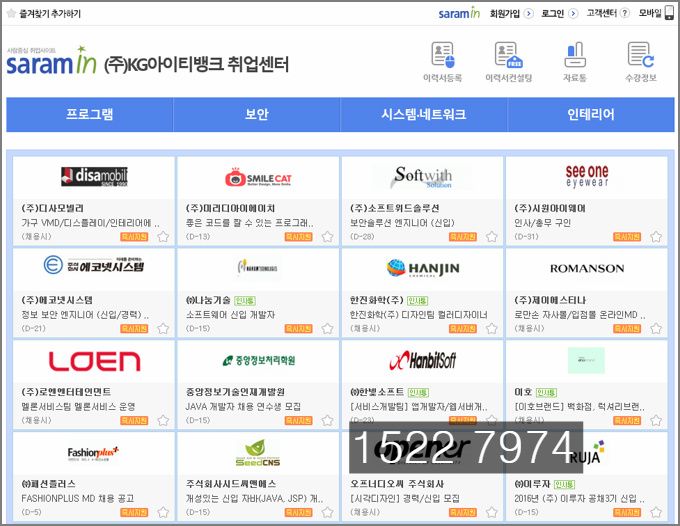The height and width of the screenshot is (526, 680).
Task: Click 즉시지원 button on 패션플러스 card
Action: coord(134,513)
